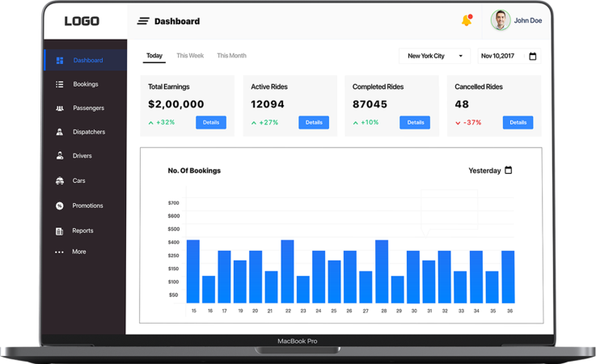
Task: Open Dispatchers in the sidebar menu
Action: tap(87, 132)
